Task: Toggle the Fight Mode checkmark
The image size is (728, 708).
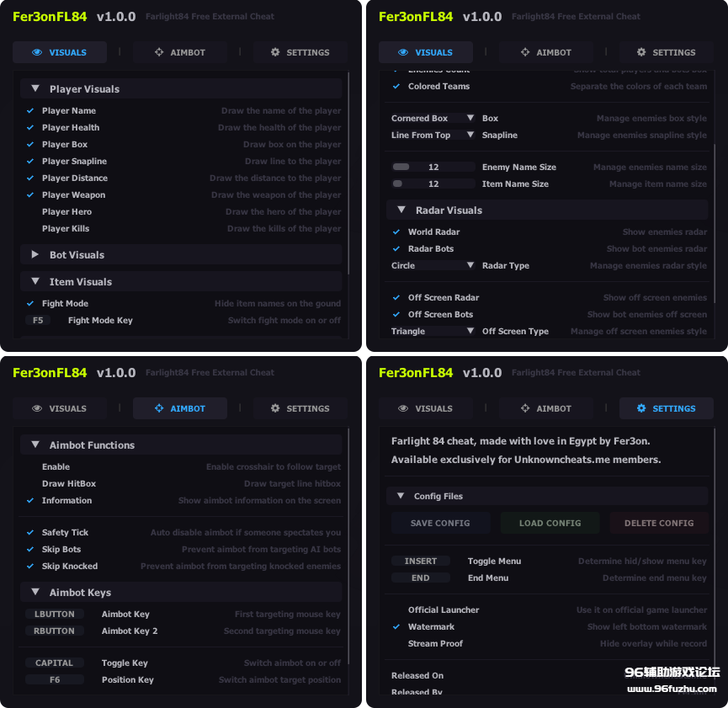Action: (x=30, y=303)
